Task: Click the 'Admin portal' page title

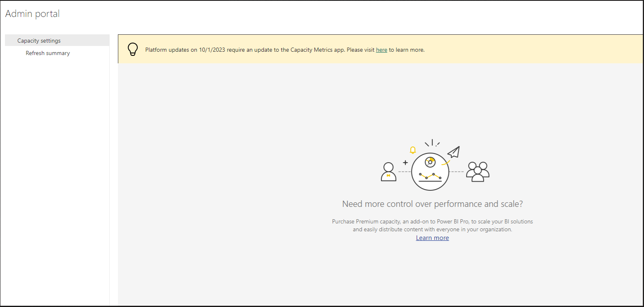Action: 33,14
